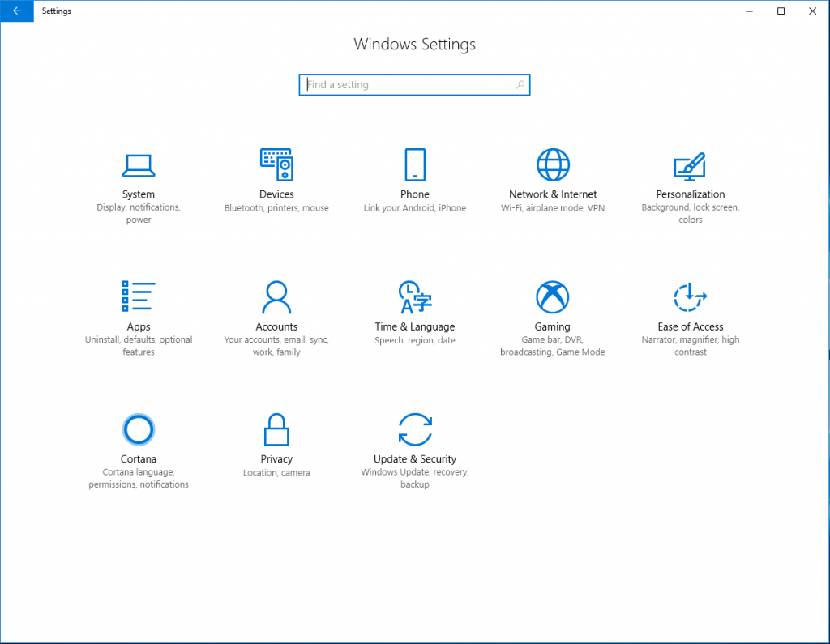Click the 'Find a setting' search box
The image size is (830, 644).
pyautogui.click(x=405, y=85)
